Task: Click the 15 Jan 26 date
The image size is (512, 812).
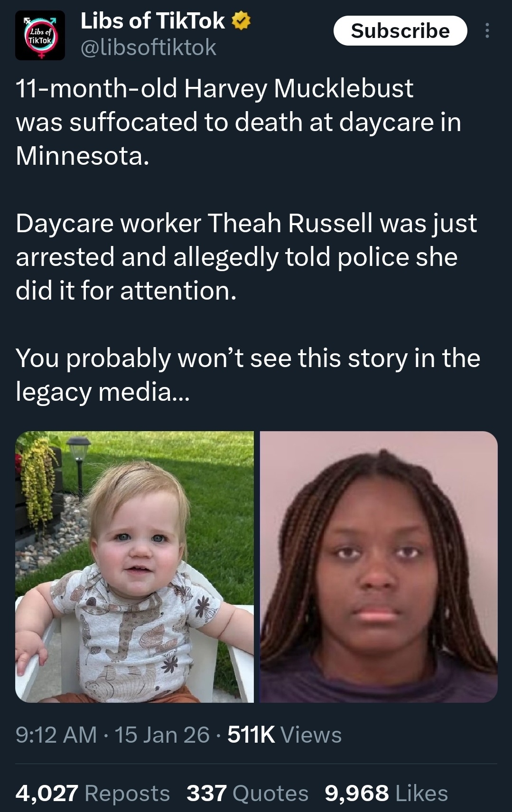Action: (x=162, y=735)
